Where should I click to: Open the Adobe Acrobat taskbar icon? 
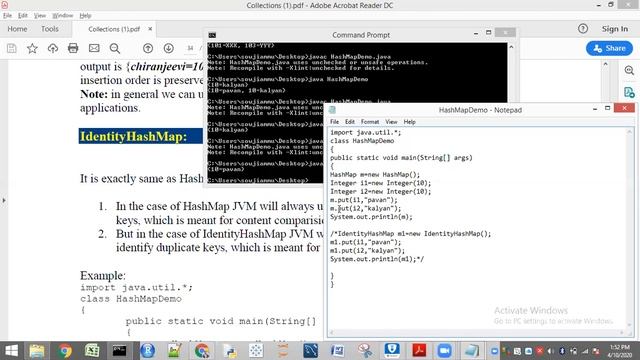point(419,351)
